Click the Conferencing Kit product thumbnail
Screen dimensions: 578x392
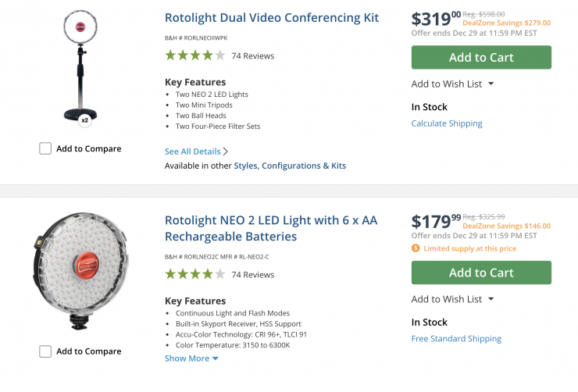80,66
